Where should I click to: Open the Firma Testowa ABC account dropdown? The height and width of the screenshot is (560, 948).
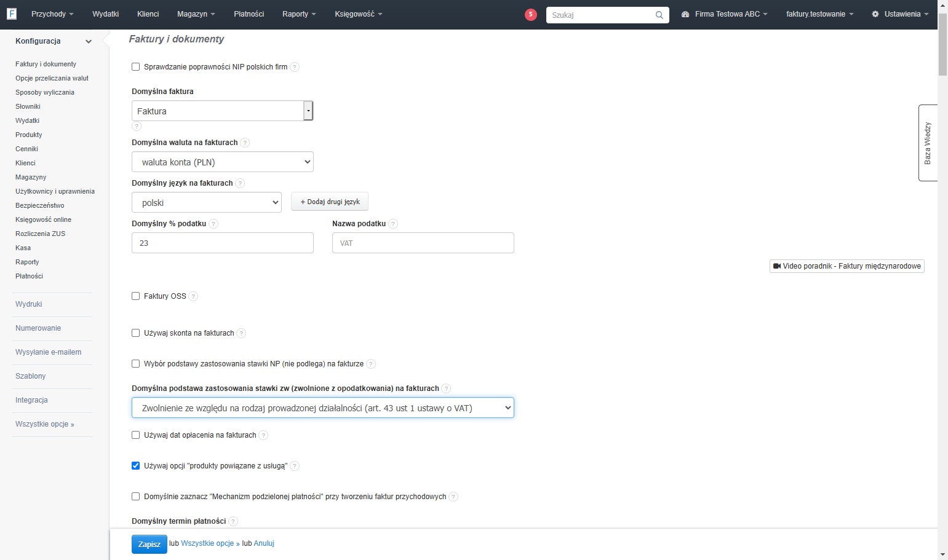725,14
